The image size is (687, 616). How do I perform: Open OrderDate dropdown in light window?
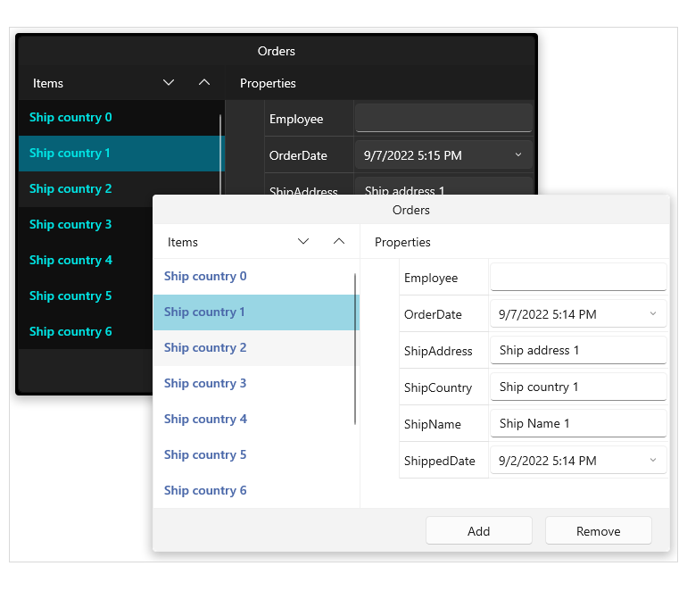tap(653, 314)
